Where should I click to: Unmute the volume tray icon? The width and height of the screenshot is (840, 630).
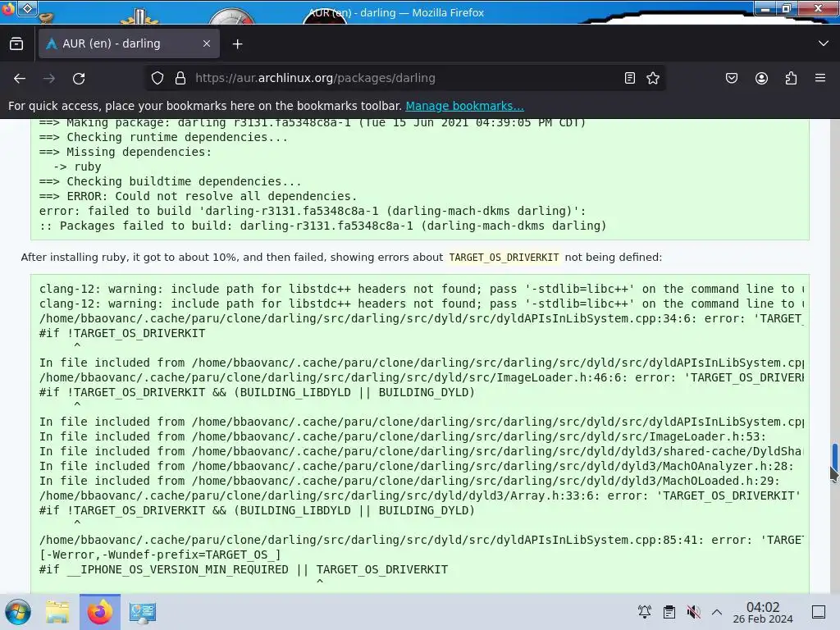coord(693,612)
